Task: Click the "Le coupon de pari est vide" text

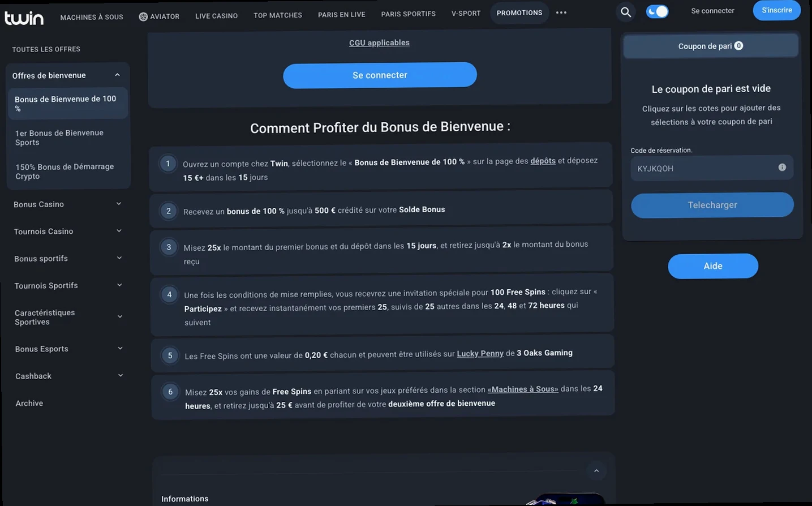Action: (x=711, y=88)
